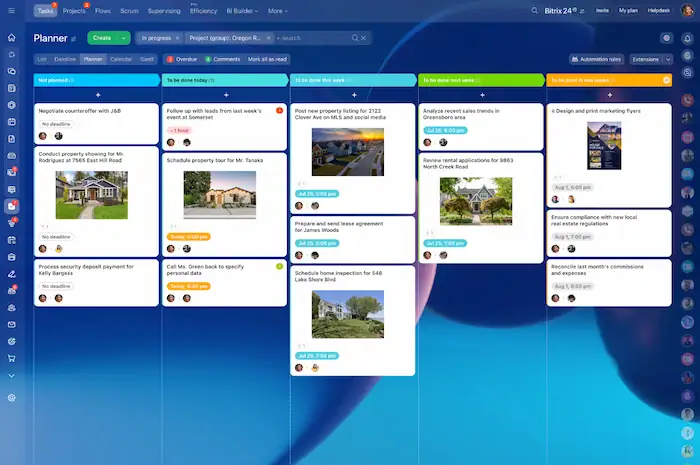
Task: Add task in To be done today column
Action: tap(226, 95)
